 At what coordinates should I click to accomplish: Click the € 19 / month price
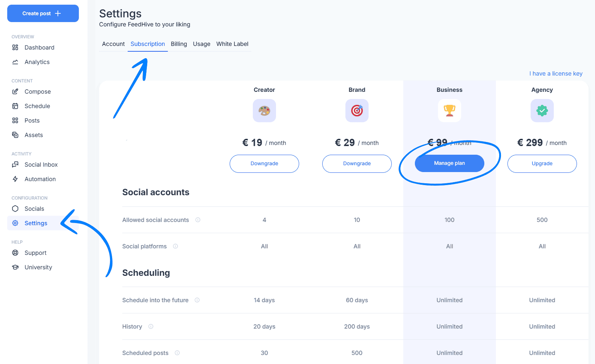264,143
